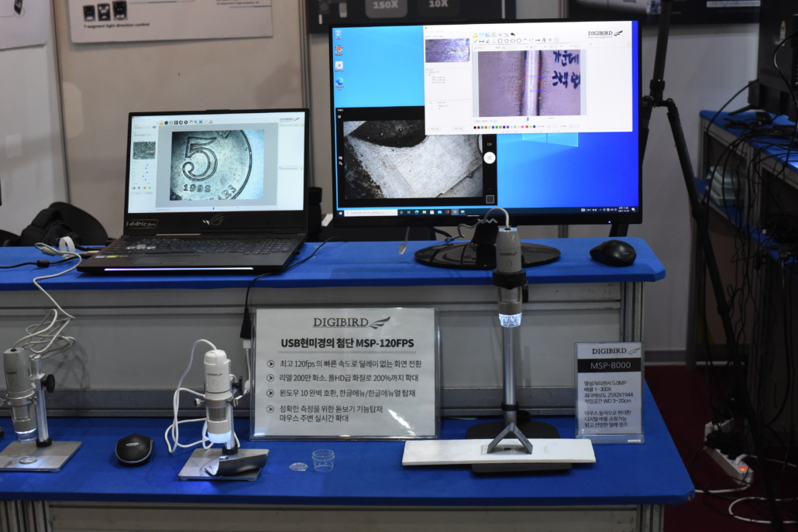Viewport: 798px width, 532px height.
Task: Select the straight line tool on monitor app
Action: pyautogui.click(x=476, y=41)
